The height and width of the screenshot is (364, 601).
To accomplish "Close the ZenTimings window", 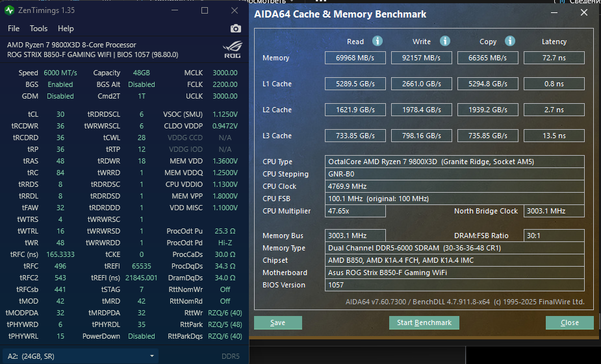I will [235, 10].
